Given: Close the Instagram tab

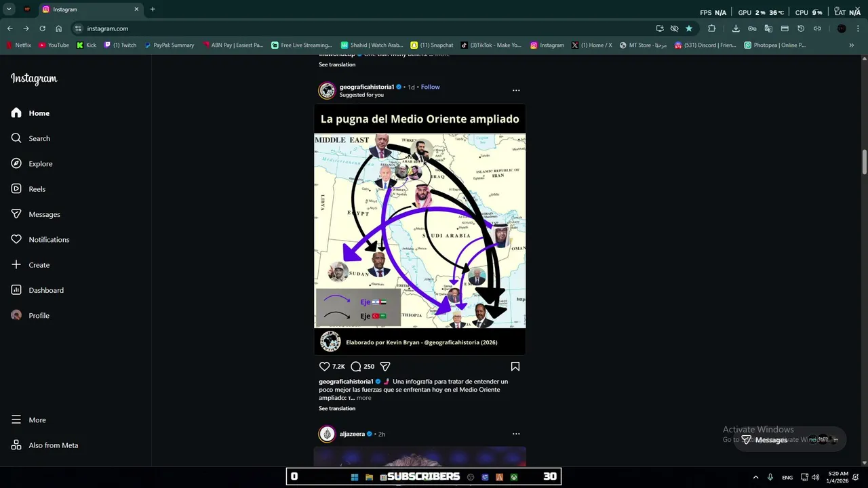Looking at the screenshot, I should (x=136, y=9).
